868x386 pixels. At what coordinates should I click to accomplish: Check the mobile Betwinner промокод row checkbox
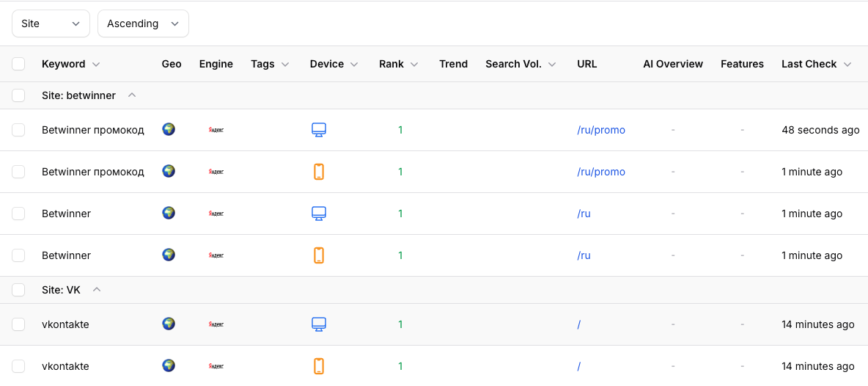coord(18,172)
